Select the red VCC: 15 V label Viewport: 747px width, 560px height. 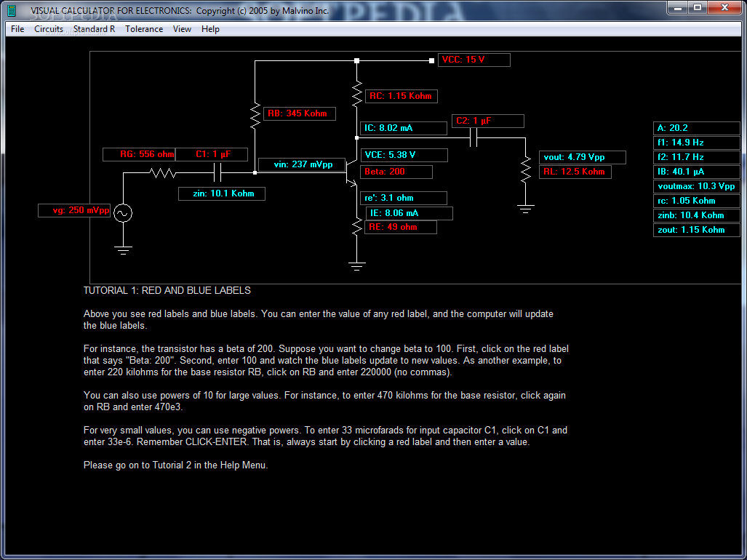(x=474, y=60)
